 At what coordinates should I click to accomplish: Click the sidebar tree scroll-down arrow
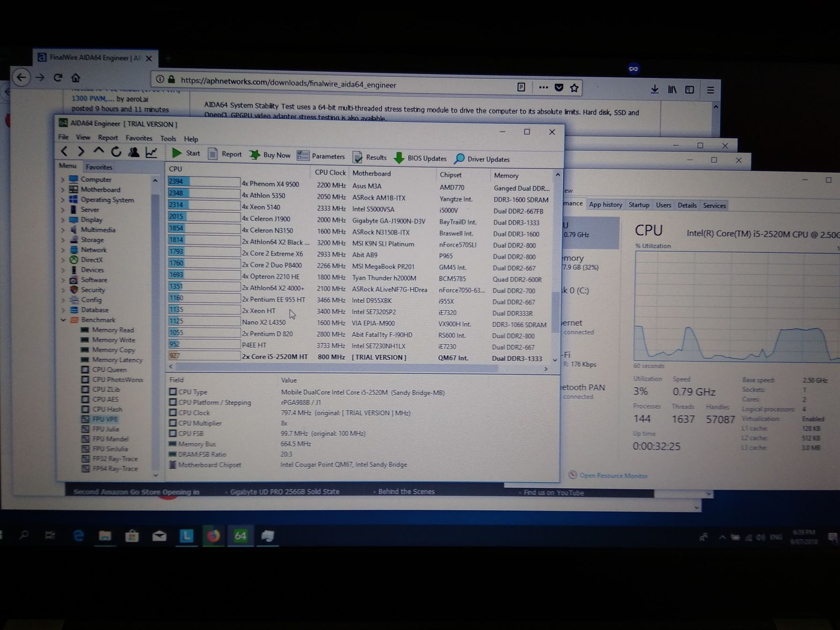tap(156, 475)
